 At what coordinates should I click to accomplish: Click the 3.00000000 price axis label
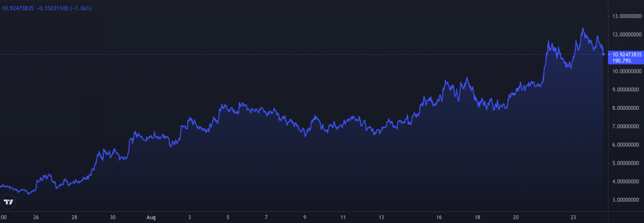click(626, 200)
